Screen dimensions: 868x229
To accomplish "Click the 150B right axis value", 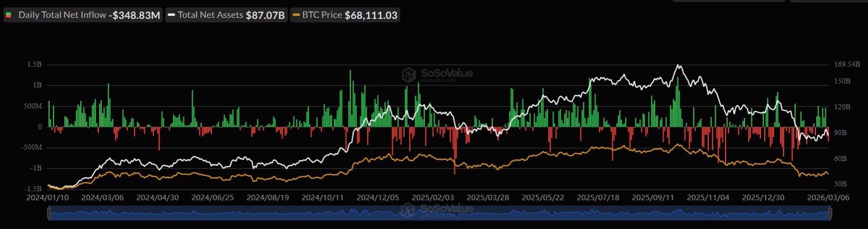I will (x=842, y=81).
